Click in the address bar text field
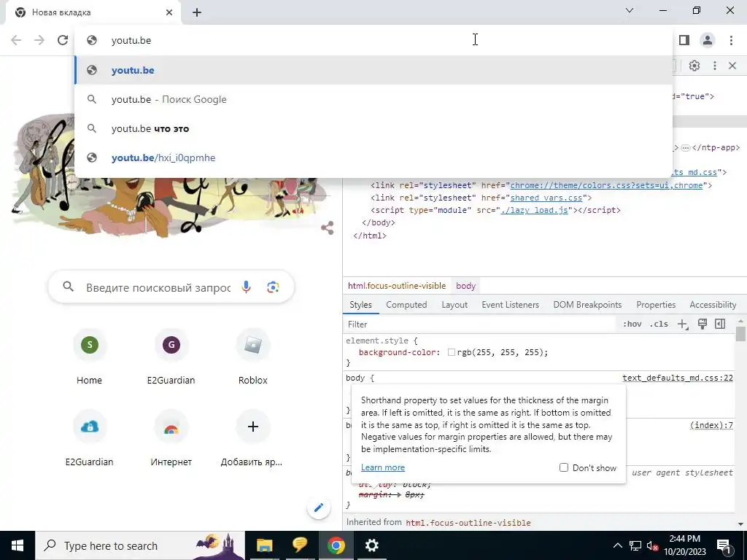The height and width of the screenshot is (560, 747). (373, 41)
